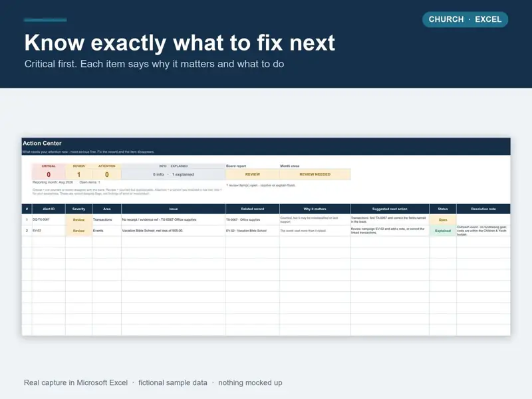The image size is (532, 399).
Task: Select alert ID cell EV-02
Action: (49, 231)
